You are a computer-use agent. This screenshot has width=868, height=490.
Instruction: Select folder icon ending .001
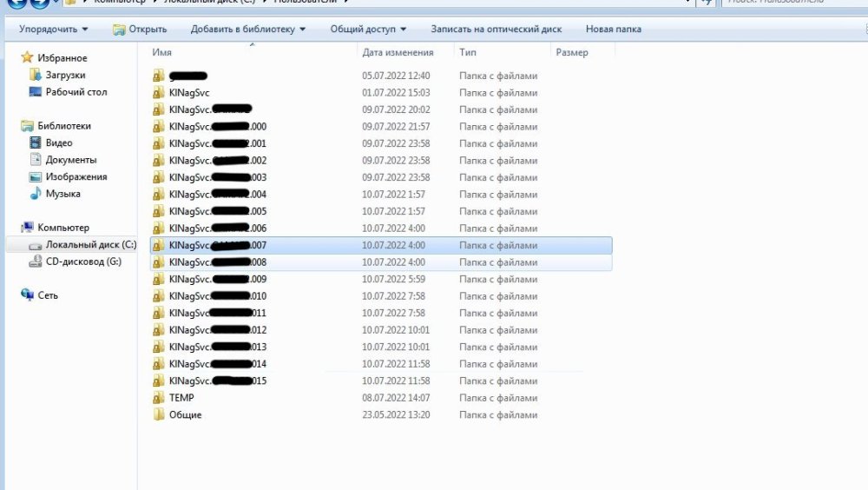pyautogui.click(x=159, y=143)
